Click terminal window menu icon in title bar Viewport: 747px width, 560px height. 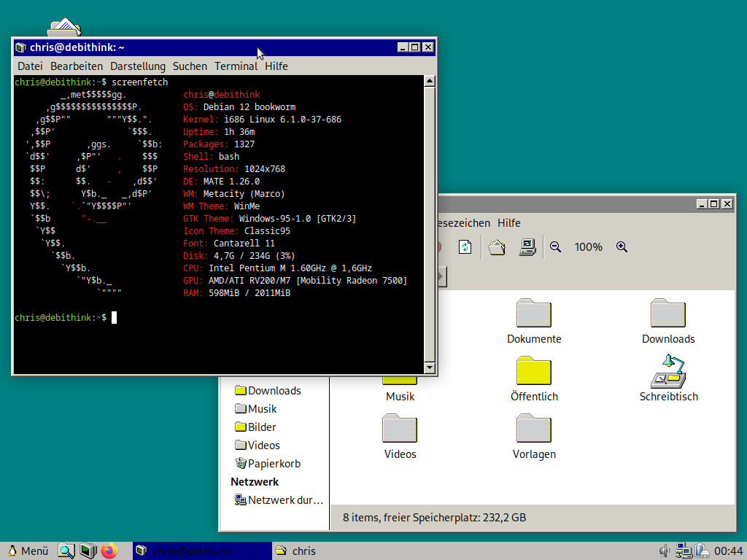(x=20, y=47)
